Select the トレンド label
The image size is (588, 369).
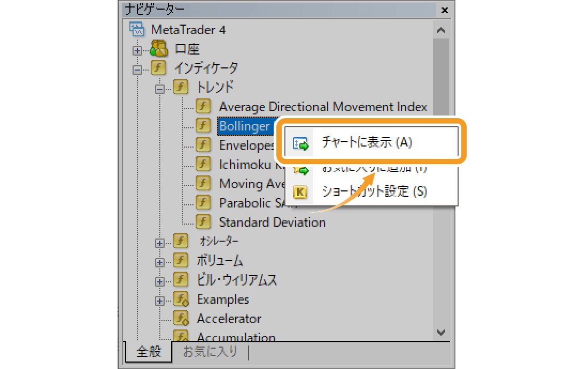point(215,87)
